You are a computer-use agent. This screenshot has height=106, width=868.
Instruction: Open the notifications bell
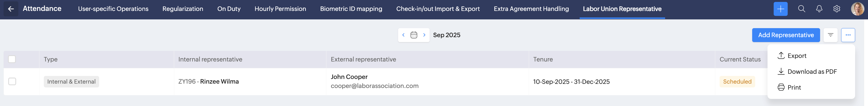click(819, 9)
